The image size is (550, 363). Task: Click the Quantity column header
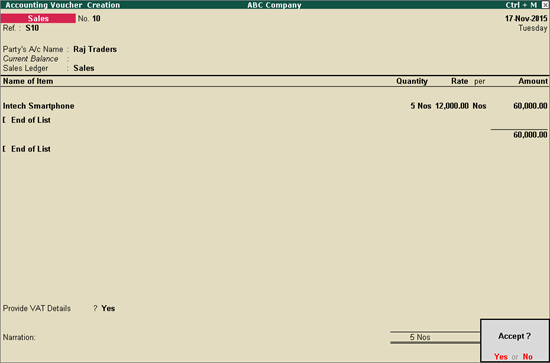pos(412,81)
